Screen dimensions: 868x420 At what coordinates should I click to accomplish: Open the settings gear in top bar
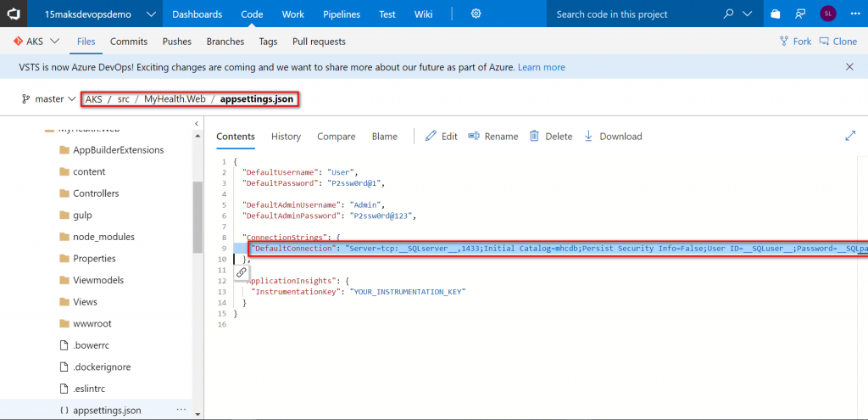click(x=476, y=14)
